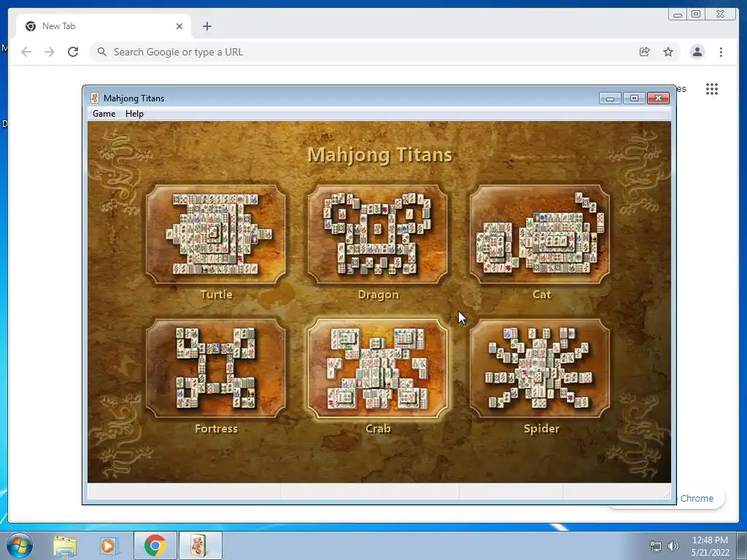Viewport: 747px width, 560px height.
Task: Click the Dragon label text
Action: click(379, 295)
